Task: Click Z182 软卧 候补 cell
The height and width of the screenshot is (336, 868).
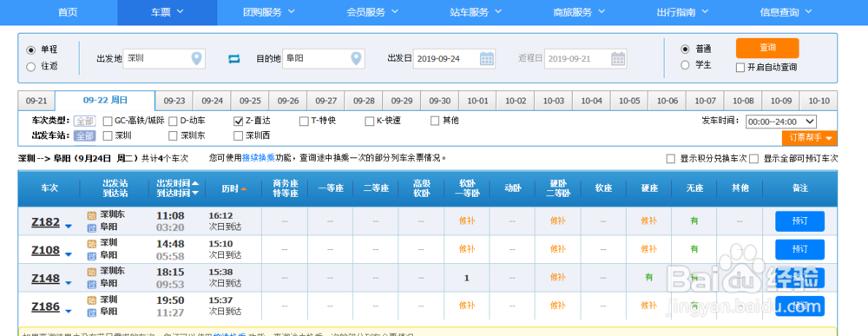Action: click(x=467, y=221)
